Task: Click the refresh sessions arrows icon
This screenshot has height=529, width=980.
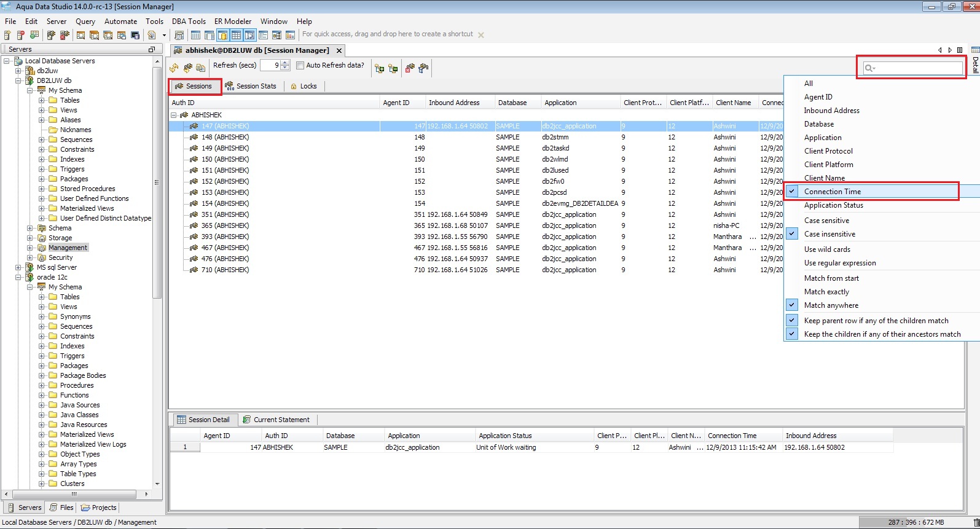Action: [174, 68]
